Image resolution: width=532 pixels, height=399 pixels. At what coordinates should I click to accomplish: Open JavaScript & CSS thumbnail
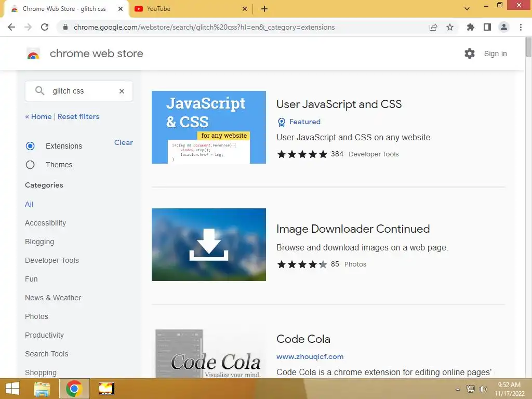[209, 127]
